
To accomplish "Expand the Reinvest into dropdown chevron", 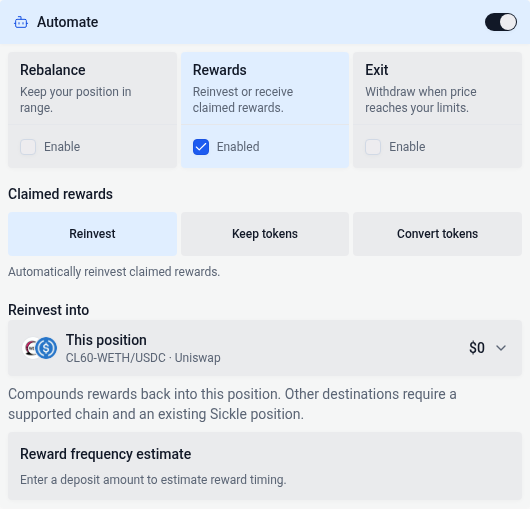I will click(x=501, y=348).
